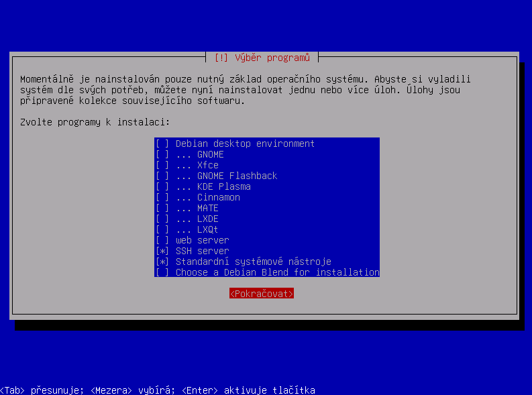
Task: Select the web server entry label
Action: coord(202,240)
